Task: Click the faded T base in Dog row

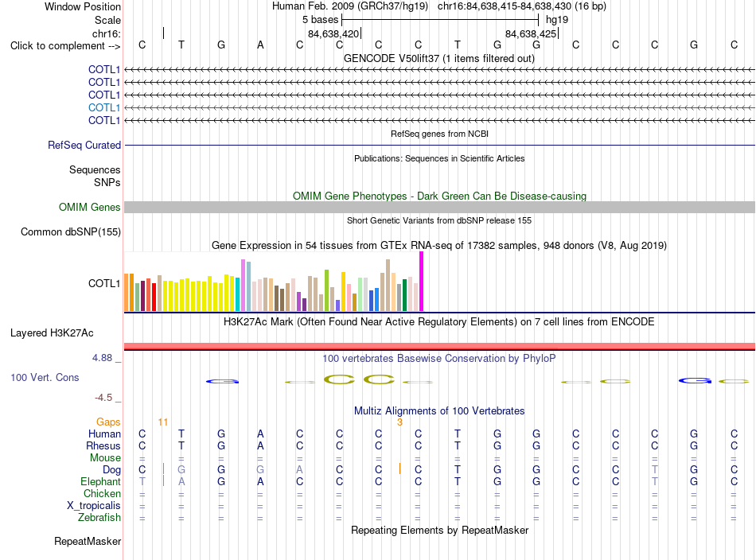Action: click(654, 470)
